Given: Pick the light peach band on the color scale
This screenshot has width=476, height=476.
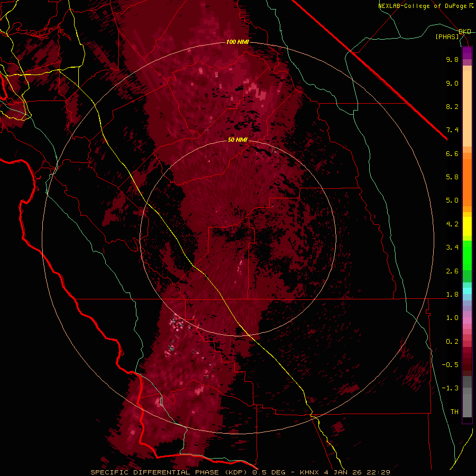Looking at the screenshot, I should click(467, 109).
